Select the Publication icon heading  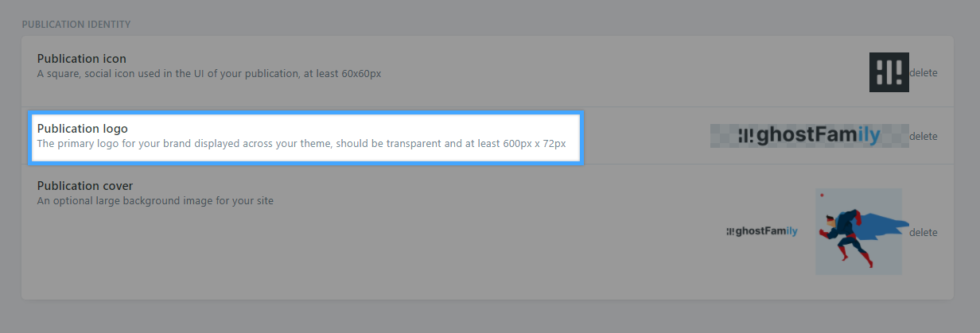click(x=82, y=59)
